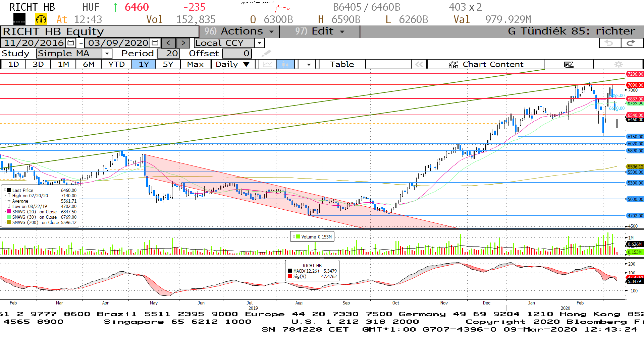
Task: Collapse the Last Price legend box
Action: click(x=5, y=190)
